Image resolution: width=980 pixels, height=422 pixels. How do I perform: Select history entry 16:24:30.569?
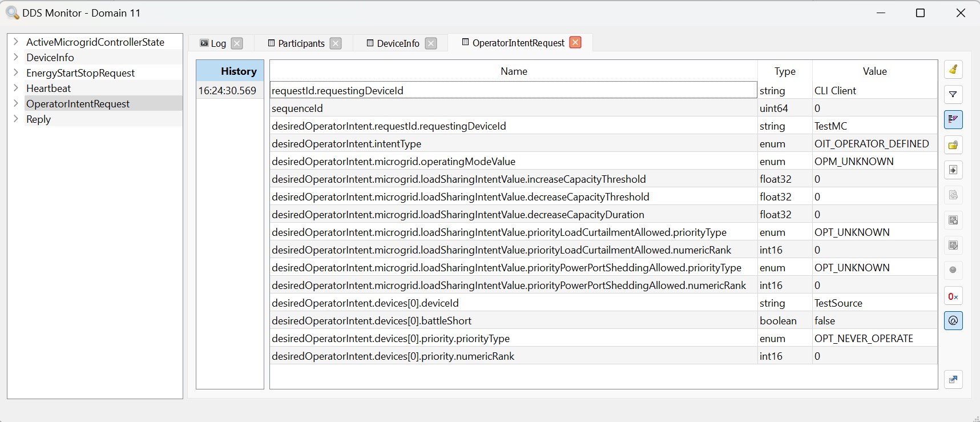(228, 91)
